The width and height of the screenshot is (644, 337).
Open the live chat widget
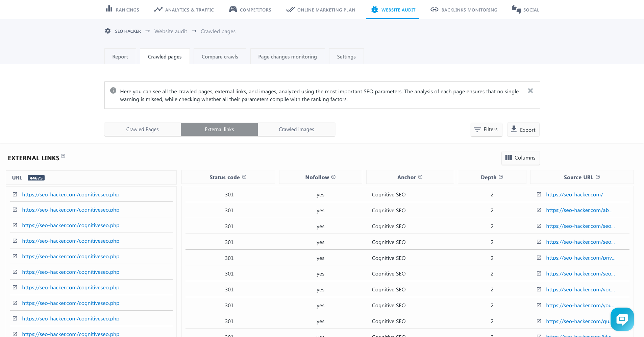click(x=622, y=319)
